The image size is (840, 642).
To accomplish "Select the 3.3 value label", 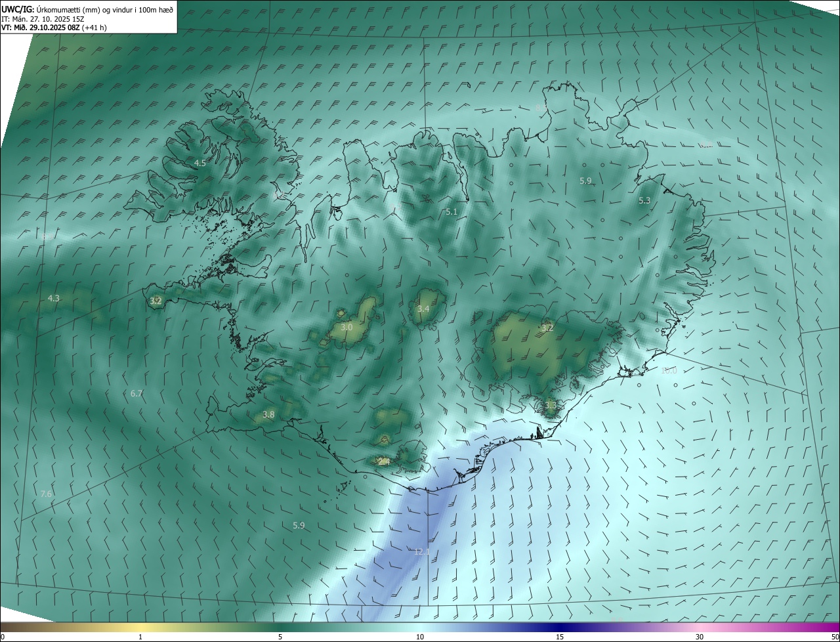I will (550, 406).
